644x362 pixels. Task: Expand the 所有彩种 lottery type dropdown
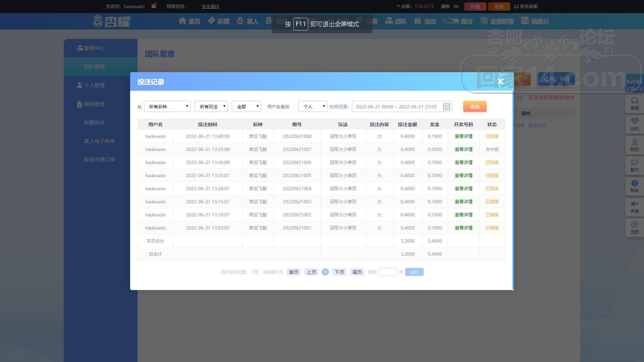pos(167,107)
